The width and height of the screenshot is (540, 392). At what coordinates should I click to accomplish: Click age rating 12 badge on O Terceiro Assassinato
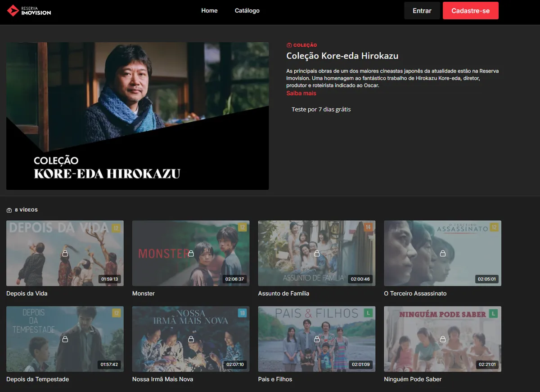(x=494, y=228)
